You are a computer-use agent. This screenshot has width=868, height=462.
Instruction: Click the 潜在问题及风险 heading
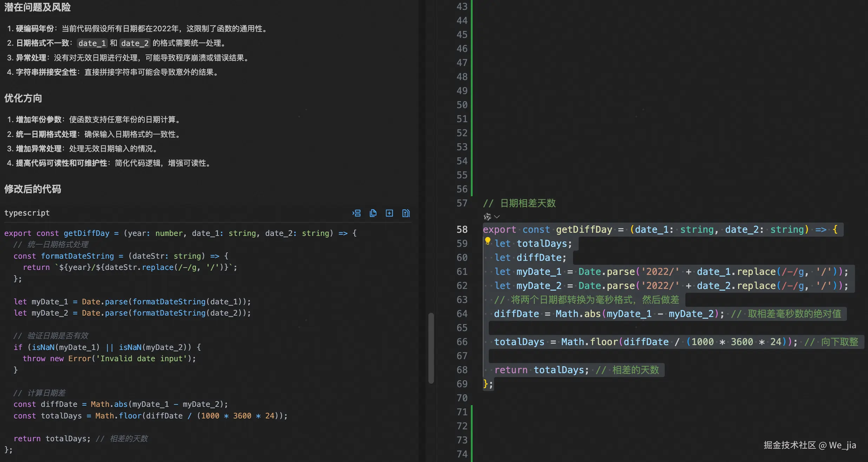37,7
